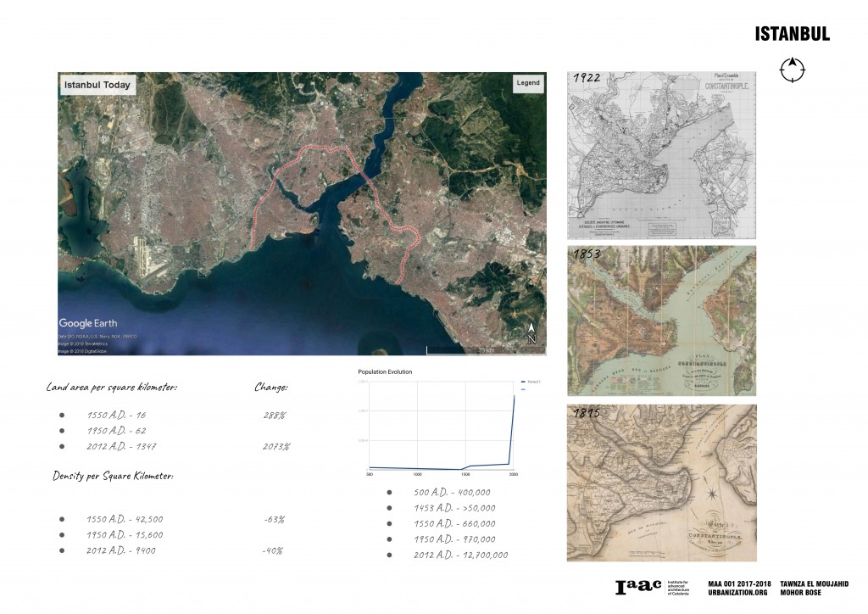
Task: Select the bullet next to 2012 A.D. population
Action: coord(388,554)
